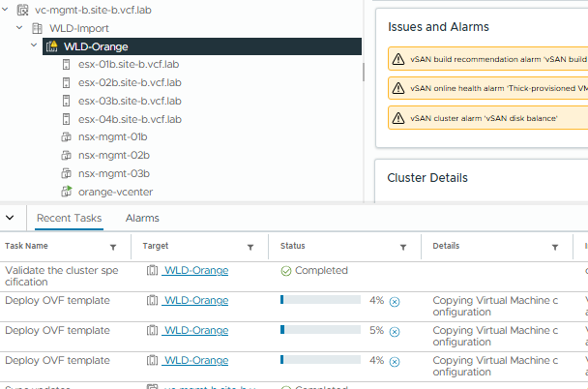
Task: Collapse the WLD-Orange cluster node
Action: click(x=35, y=46)
